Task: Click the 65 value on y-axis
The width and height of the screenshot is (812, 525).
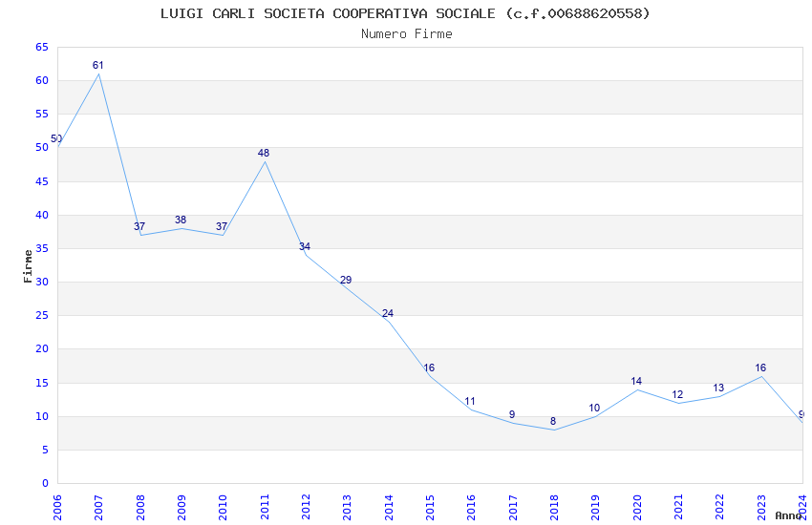Action: pos(42,47)
